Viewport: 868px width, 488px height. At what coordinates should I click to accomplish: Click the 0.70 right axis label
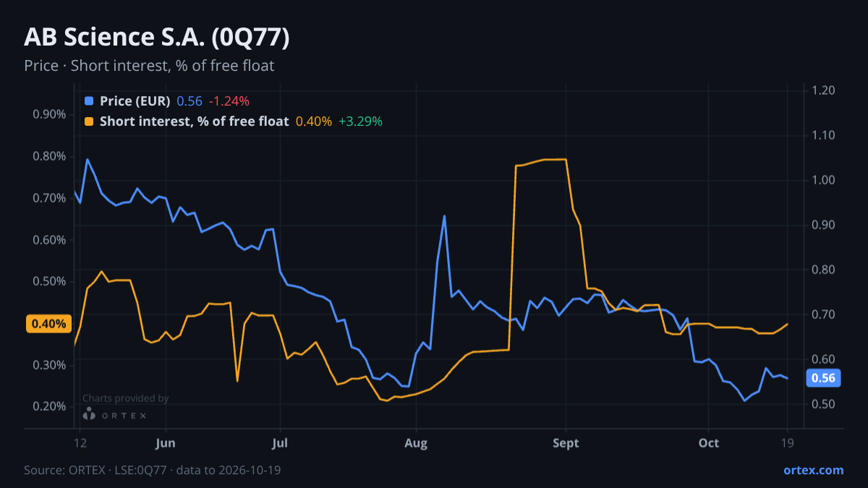pos(824,314)
